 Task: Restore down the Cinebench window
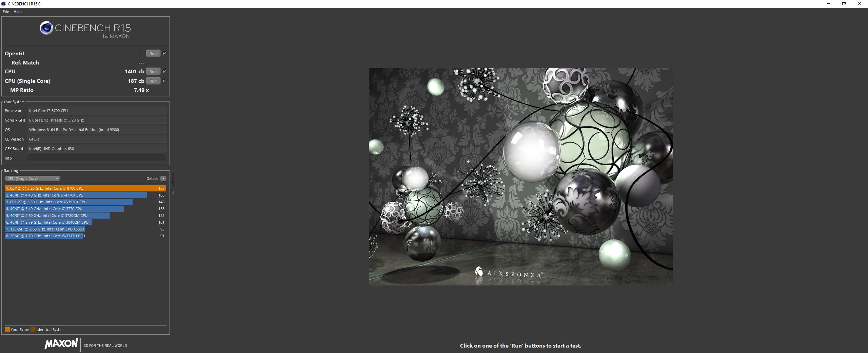click(x=844, y=4)
